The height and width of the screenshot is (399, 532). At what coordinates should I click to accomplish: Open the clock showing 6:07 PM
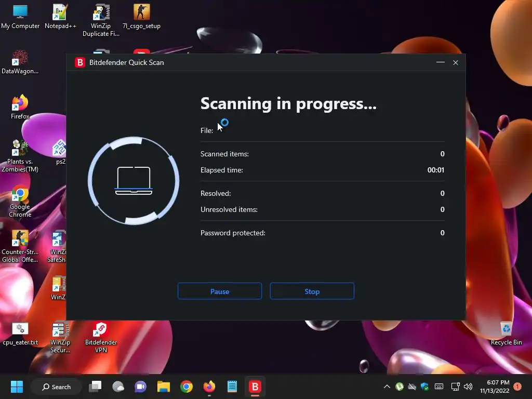click(495, 387)
